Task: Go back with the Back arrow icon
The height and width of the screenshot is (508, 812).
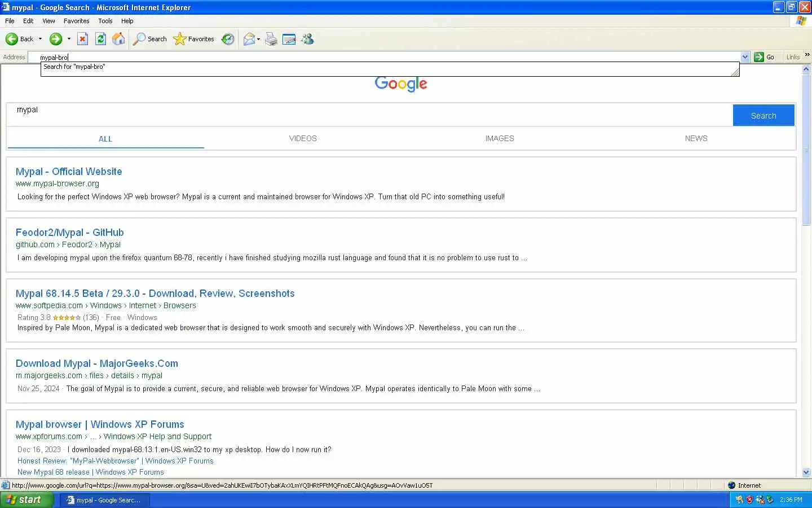Action: [12, 39]
